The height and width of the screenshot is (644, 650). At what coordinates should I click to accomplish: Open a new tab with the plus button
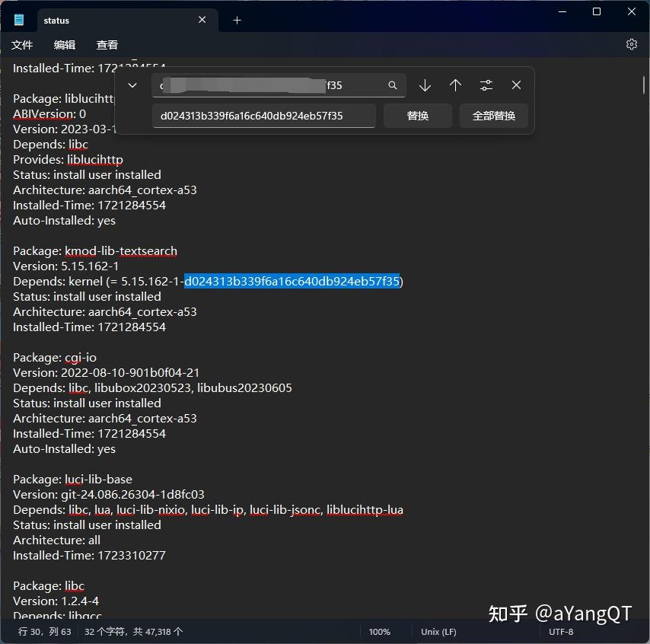point(236,21)
